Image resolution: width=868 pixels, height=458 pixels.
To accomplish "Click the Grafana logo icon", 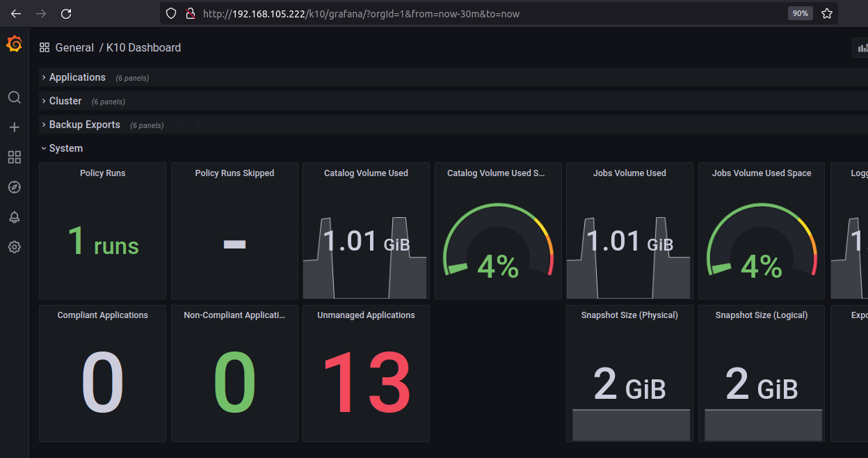I will pyautogui.click(x=14, y=45).
